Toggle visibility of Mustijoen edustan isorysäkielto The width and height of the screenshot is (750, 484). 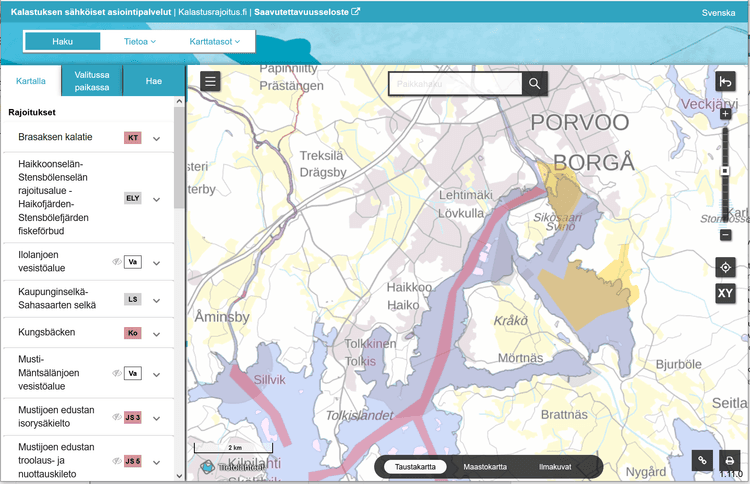pyautogui.click(x=117, y=417)
